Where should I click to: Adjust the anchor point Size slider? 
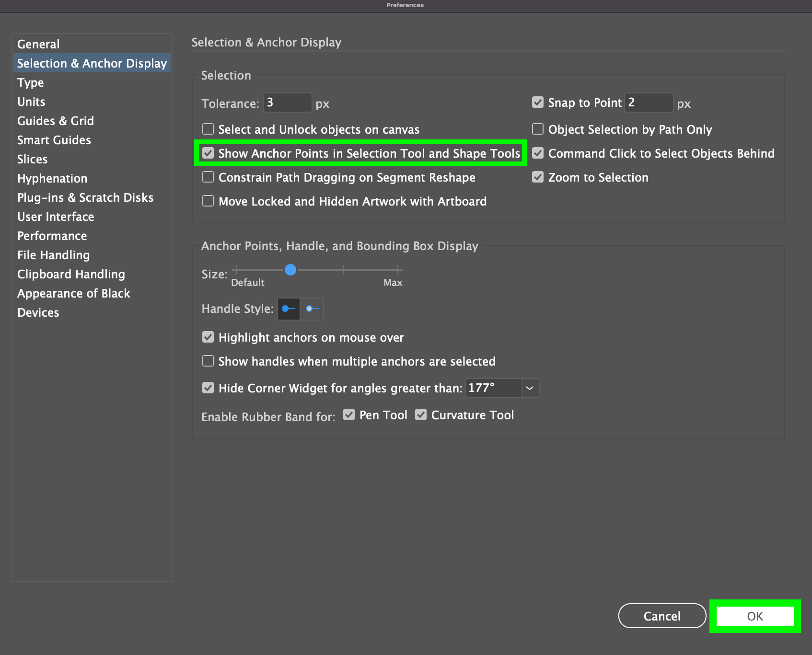(x=290, y=270)
